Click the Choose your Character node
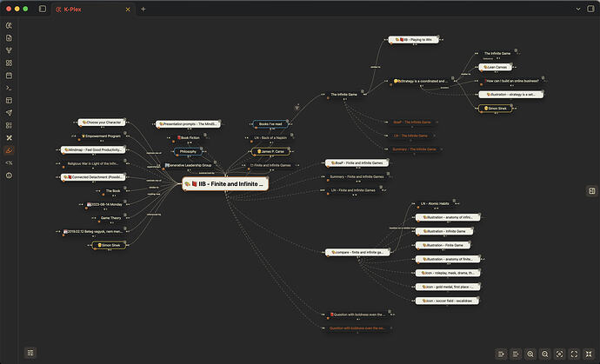600x364 pixels. (102, 122)
